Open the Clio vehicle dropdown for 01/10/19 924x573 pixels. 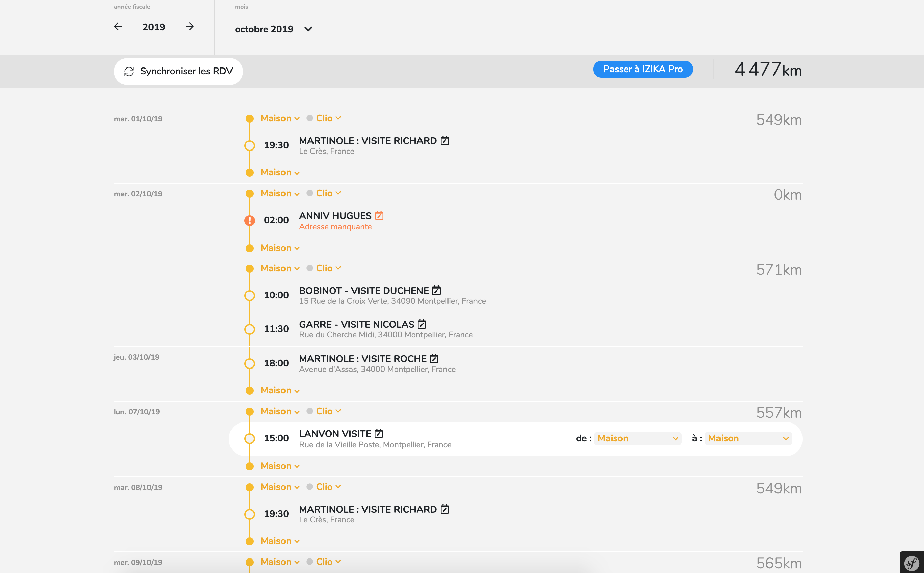tap(328, 118)
